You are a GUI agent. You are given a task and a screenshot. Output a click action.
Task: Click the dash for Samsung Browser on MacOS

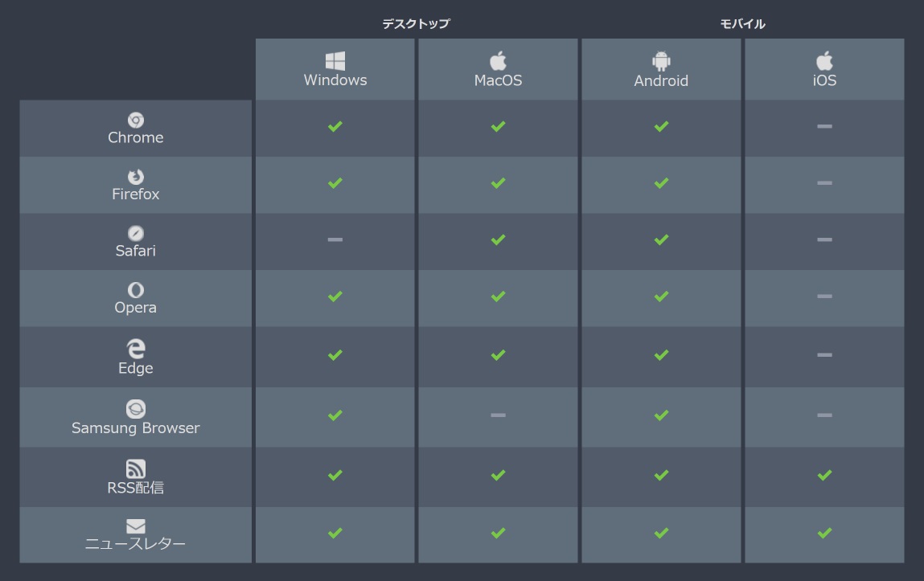(498, 415)
